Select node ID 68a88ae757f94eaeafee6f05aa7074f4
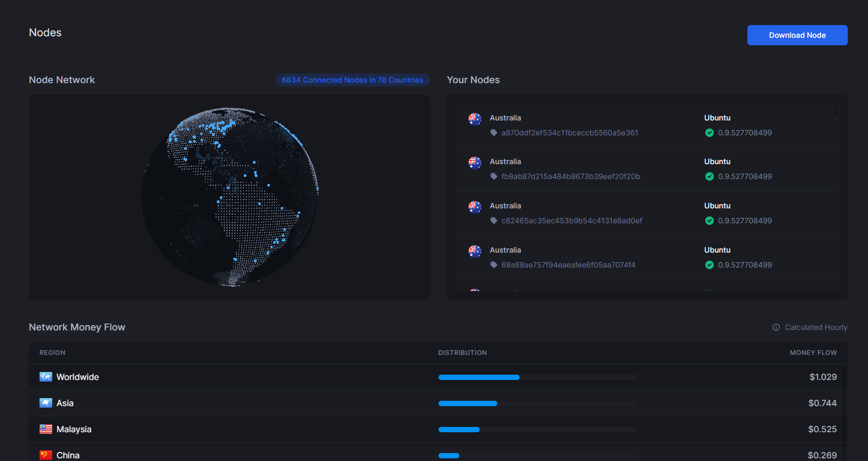The height and width of the screenshot is (461, 868). (x=568, y=265)
